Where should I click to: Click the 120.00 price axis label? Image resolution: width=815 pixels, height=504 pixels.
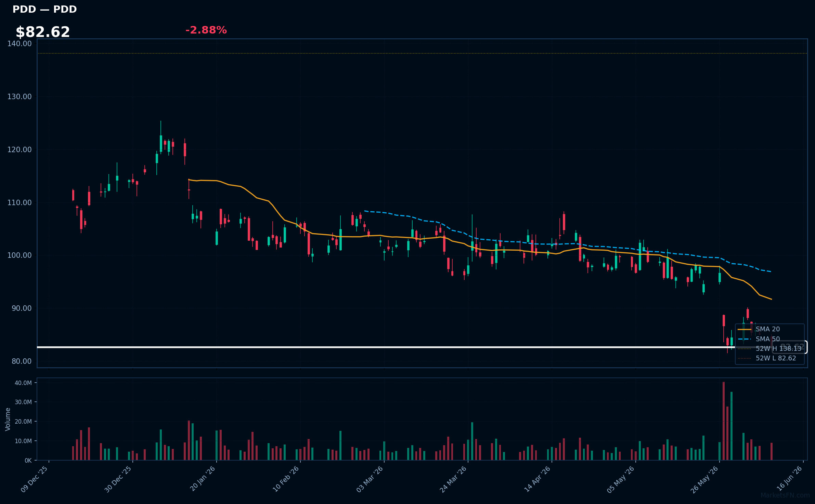point(20,149)
